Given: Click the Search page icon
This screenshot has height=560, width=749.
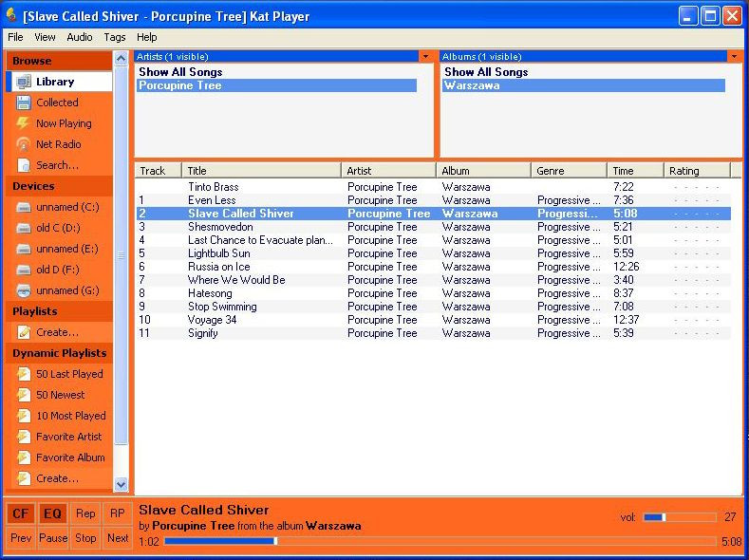Looking at the screenshot, I should pyautogui.click(x=24, y=165).
